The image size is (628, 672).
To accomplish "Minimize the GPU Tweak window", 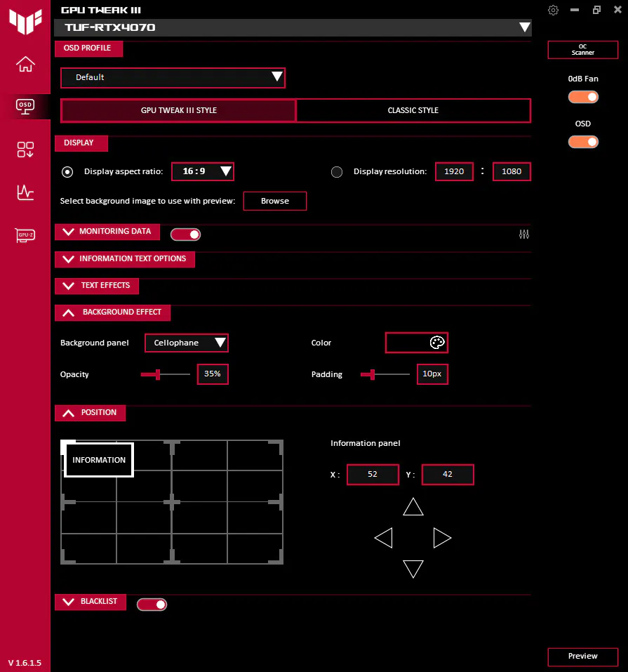I will [x=575, y=10].
